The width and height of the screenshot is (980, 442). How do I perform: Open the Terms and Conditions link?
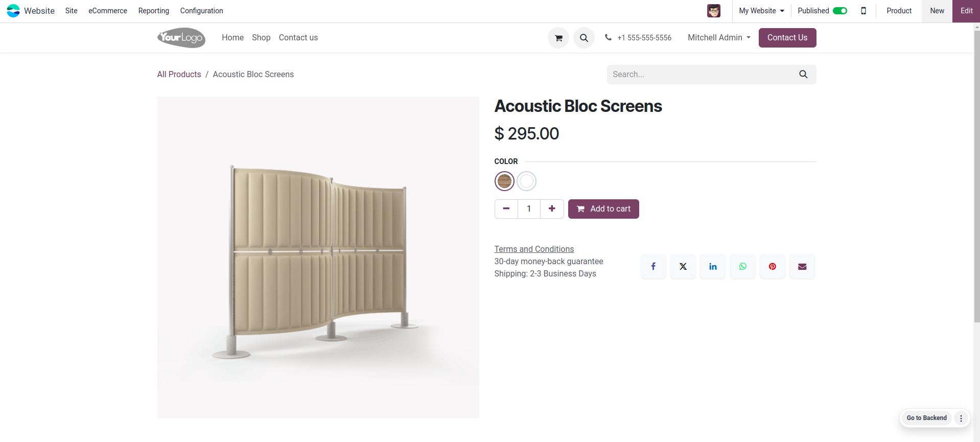534,249
